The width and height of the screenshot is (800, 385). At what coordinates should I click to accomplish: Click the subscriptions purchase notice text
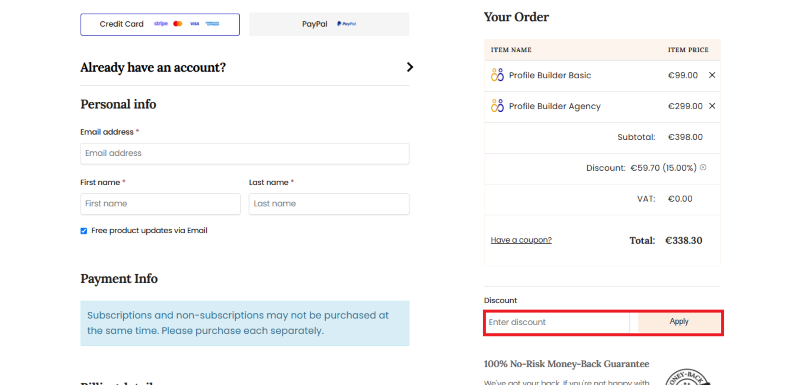tap(238, 323)
